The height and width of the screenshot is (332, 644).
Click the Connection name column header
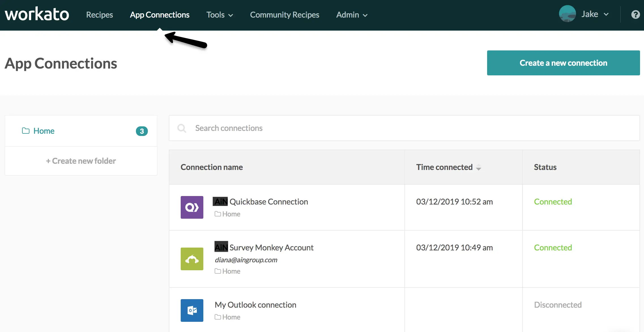(212, 167)
